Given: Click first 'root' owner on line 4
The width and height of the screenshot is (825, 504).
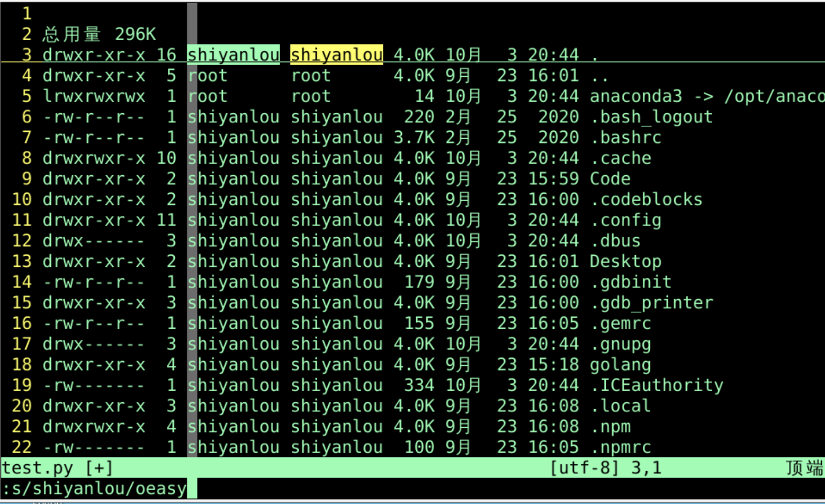Looking at the screenshot, I should coord(208,76).
